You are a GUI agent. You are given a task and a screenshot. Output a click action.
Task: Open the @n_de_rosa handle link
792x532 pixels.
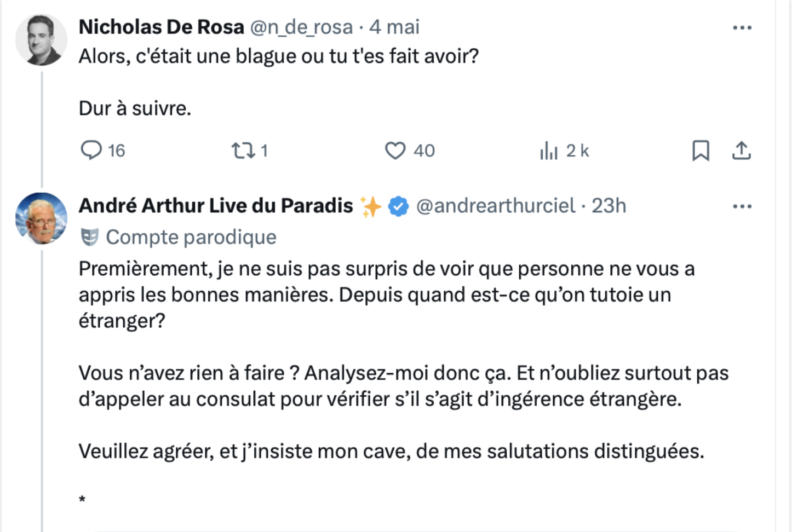point(302,27)
